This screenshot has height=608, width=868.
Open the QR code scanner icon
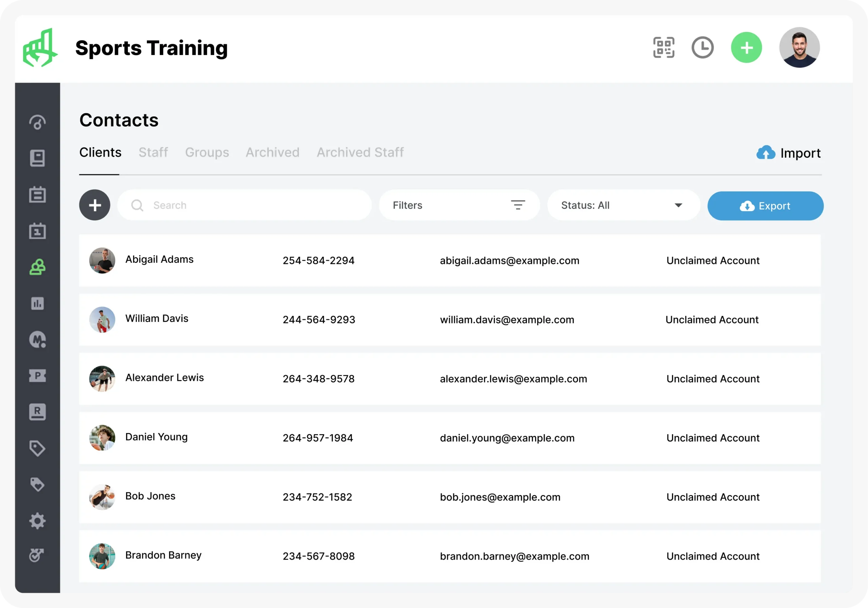coord(664,47)
